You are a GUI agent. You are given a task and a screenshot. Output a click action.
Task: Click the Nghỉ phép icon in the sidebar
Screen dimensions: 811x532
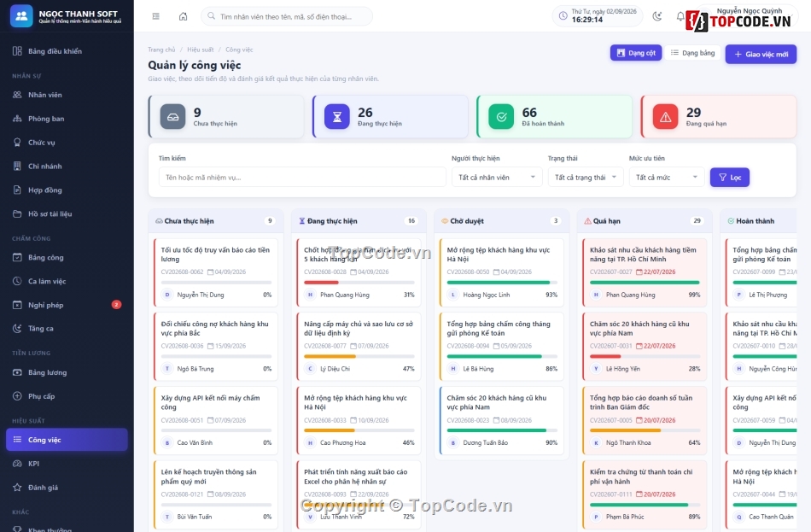coord(17,305)
